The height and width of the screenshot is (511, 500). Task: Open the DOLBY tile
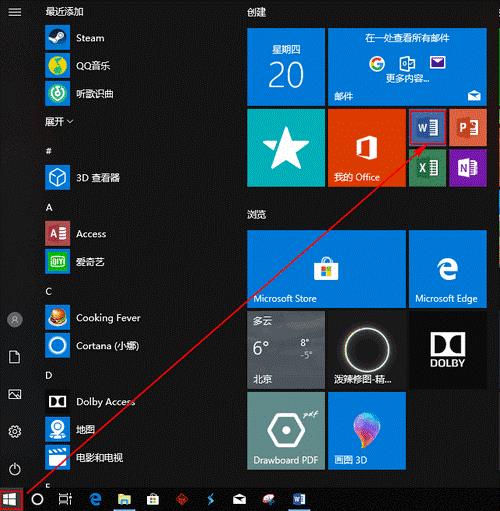448,350
